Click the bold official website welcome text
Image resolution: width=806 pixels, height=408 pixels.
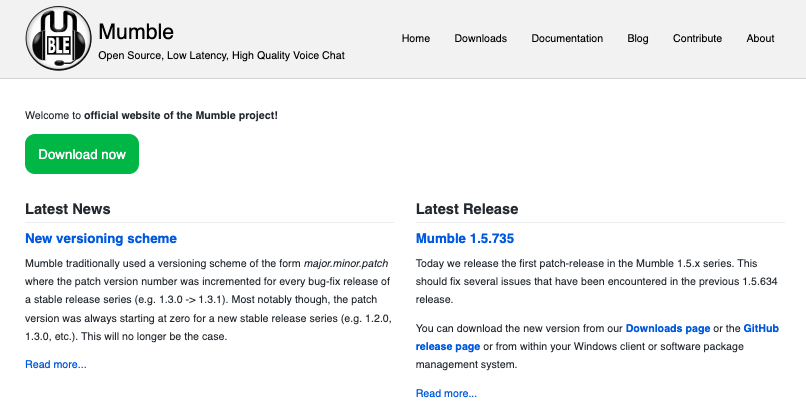(181, 115)
